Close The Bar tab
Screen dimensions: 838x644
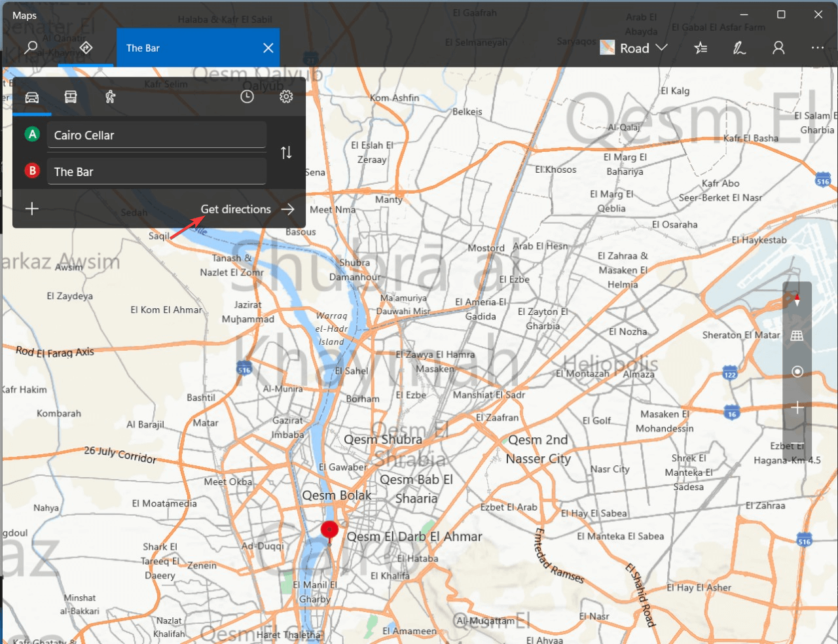click(x=268, y=48)
